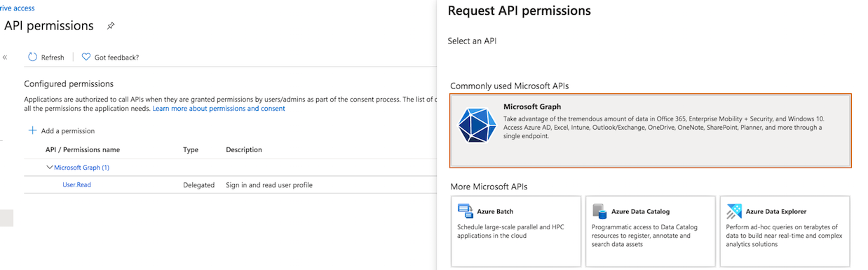Viewport: 868px width, 270px height.
Task: Sort by API / Permissions name column header
Action: coord(83,149)
